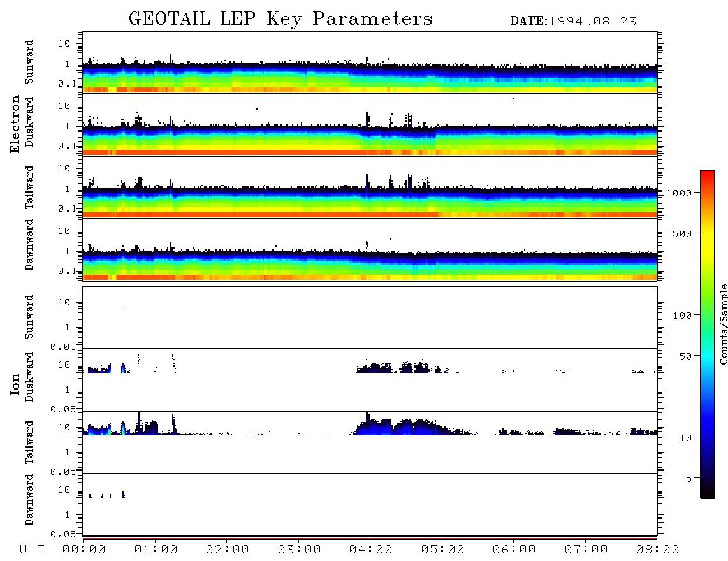Select the Electron "Dawnward" axis label

tap(29, 245)
